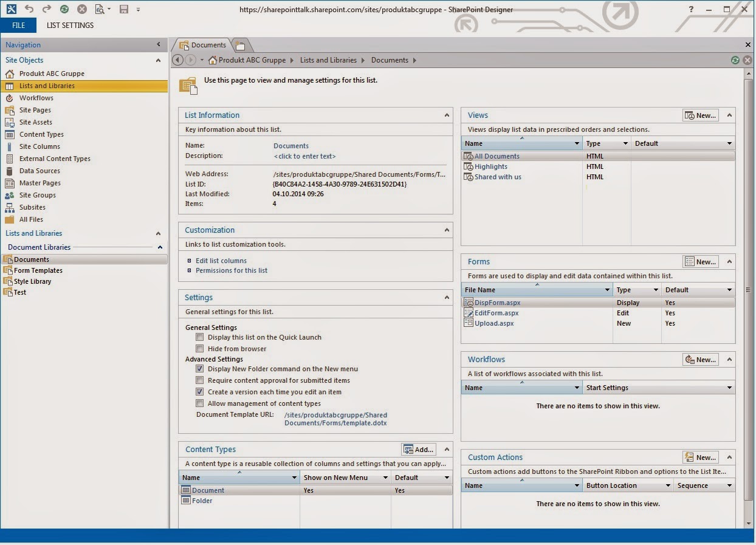The width and height of the screenshot is (756, 545).
Task: Click New to create a view
Action: (x=699, y=115)
